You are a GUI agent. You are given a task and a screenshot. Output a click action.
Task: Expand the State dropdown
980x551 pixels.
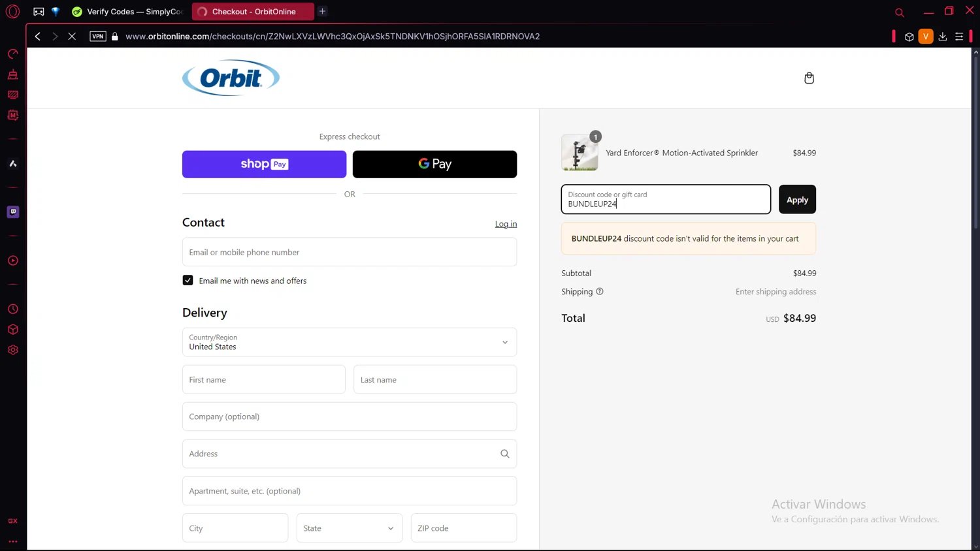click(x=350, y=528)
